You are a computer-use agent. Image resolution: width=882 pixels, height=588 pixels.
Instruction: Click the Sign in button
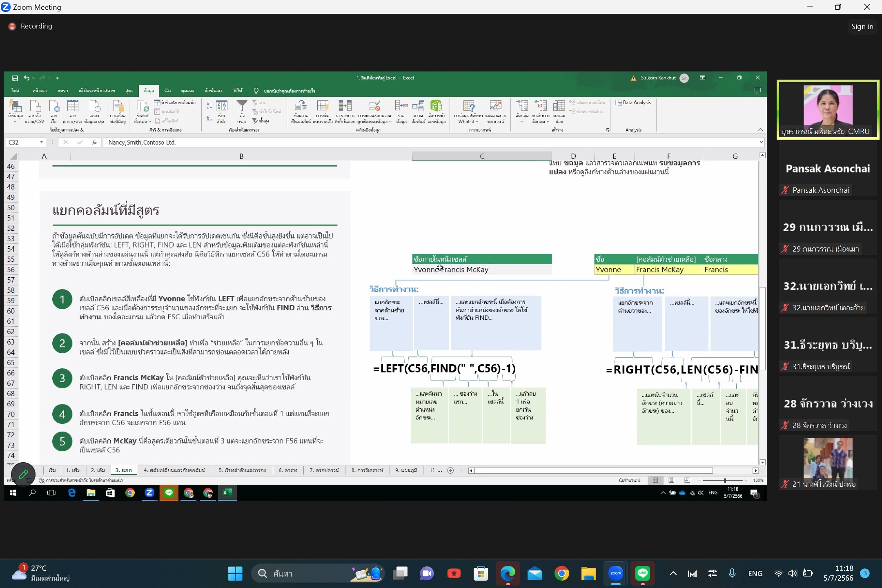pos(862,27)
